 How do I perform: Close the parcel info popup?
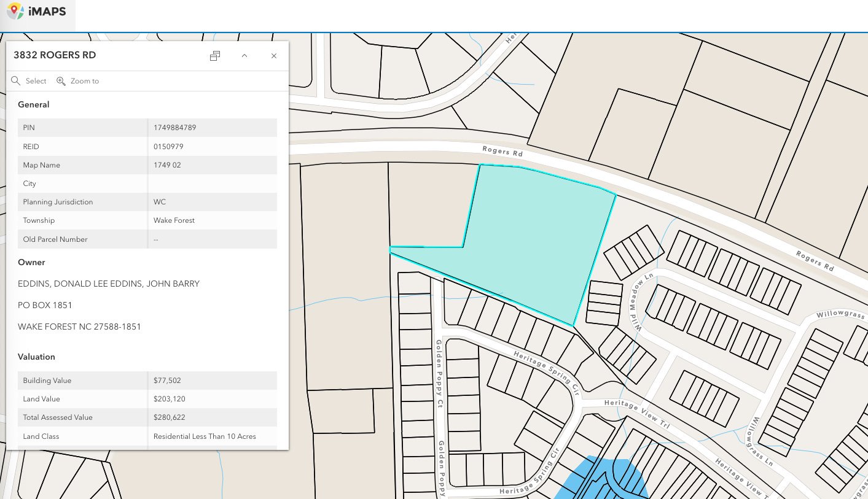(274, 56)
